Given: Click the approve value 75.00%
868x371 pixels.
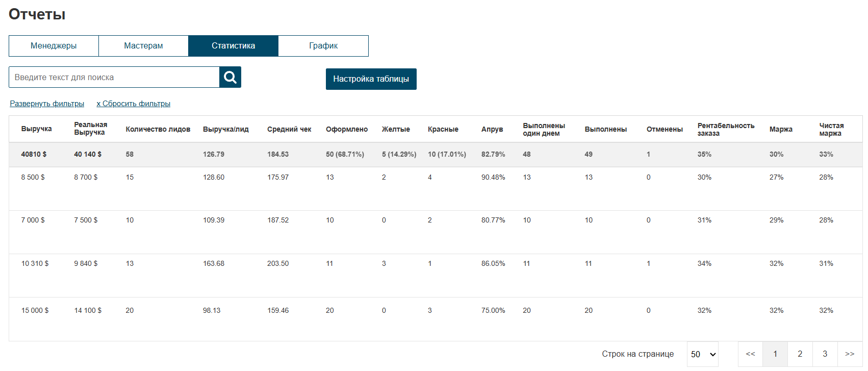Looking at the screenshot, I should 493,310.
